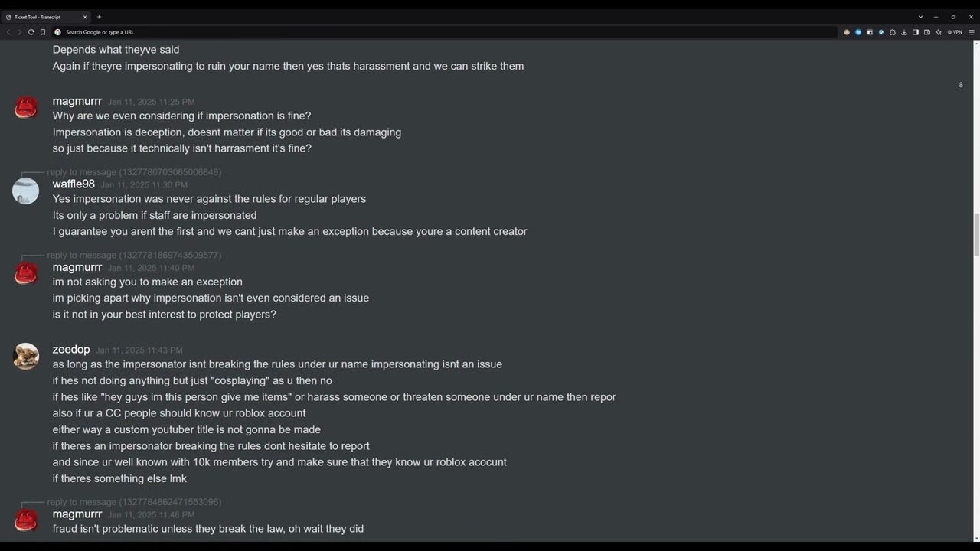Click zeedop's profile avatar

pos(26,356)
